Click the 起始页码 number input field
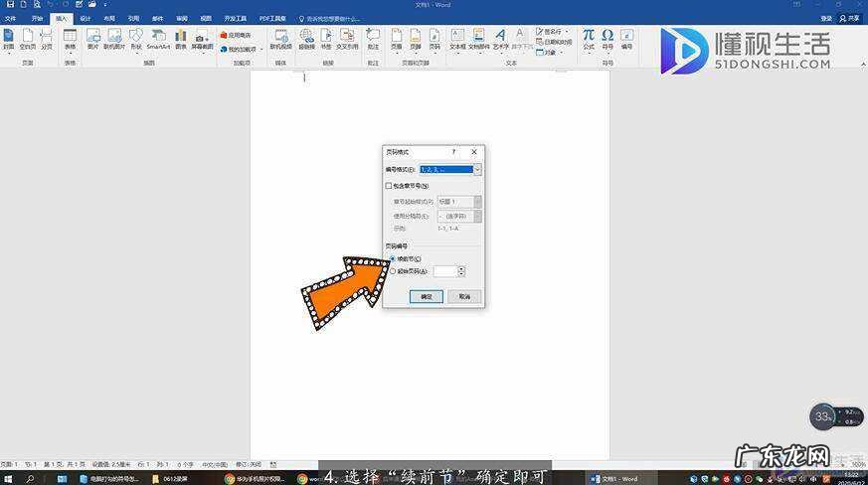868x485 pixels. coord(444,270)
